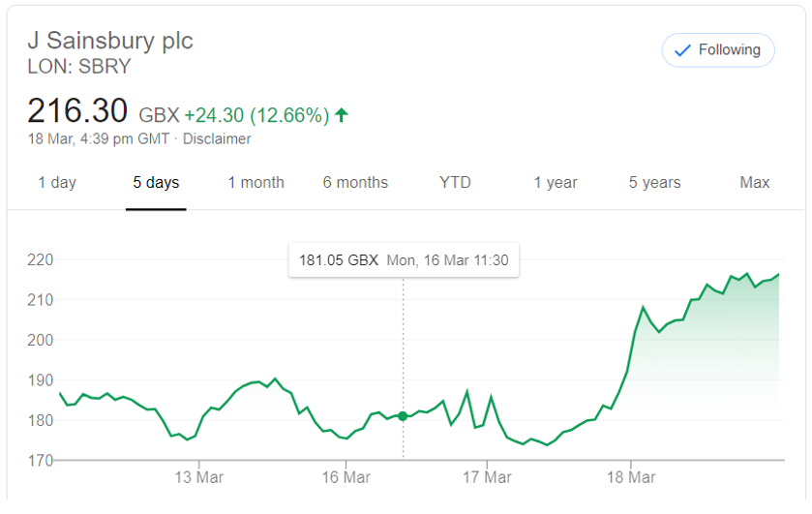Click the green up arrow beside percentage
Screen dimensions: 812x514
point(342,114)
